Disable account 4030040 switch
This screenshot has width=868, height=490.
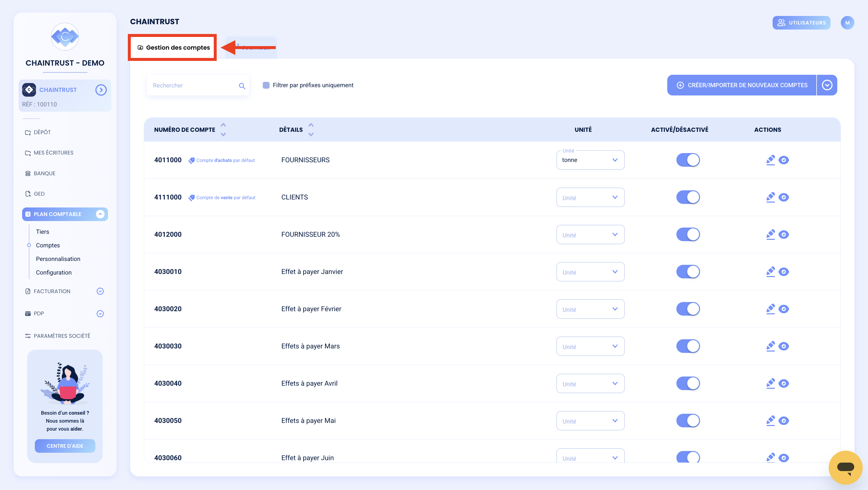pyautogui.click(x=688, y=383)
